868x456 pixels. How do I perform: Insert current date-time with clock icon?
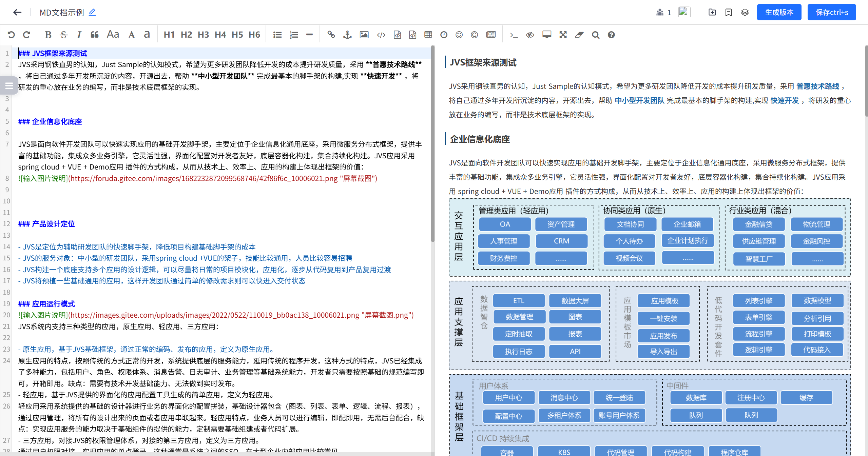(x=444, y=35)
